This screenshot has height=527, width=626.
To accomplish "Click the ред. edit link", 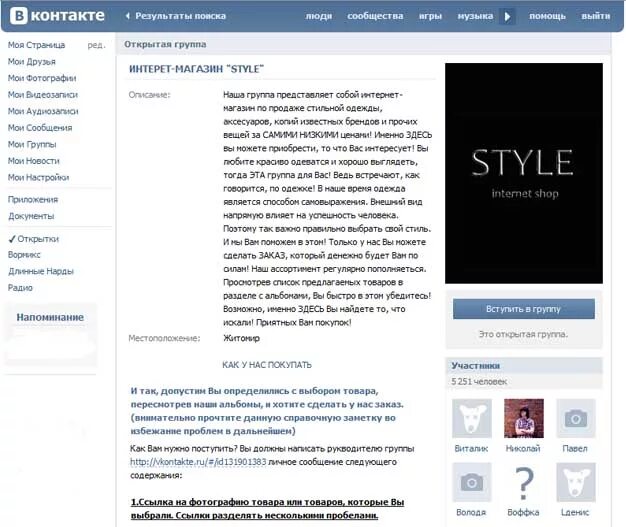I will (x=97, y=45).
